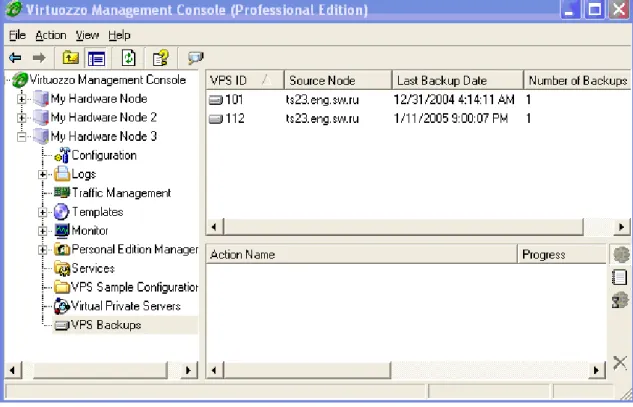Click backup list scrollbar right arrow
This screenshot has width=633, height=407.
[622, 227]
